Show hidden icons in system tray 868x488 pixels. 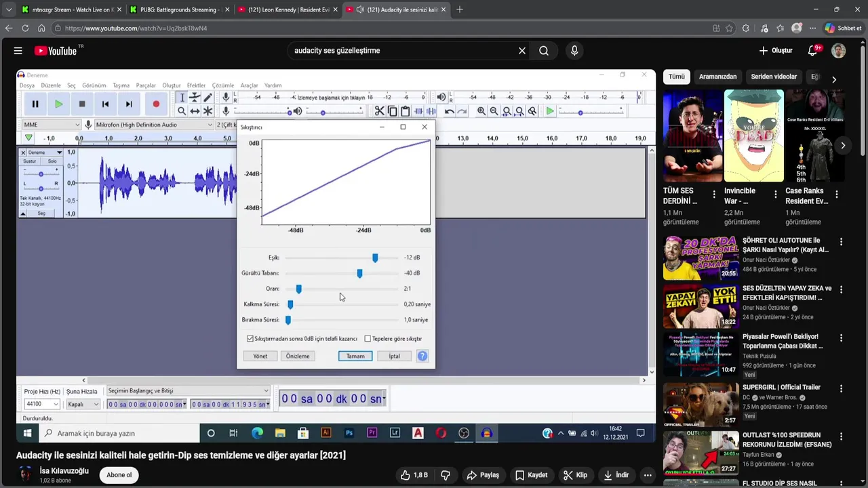coord(559,433)
